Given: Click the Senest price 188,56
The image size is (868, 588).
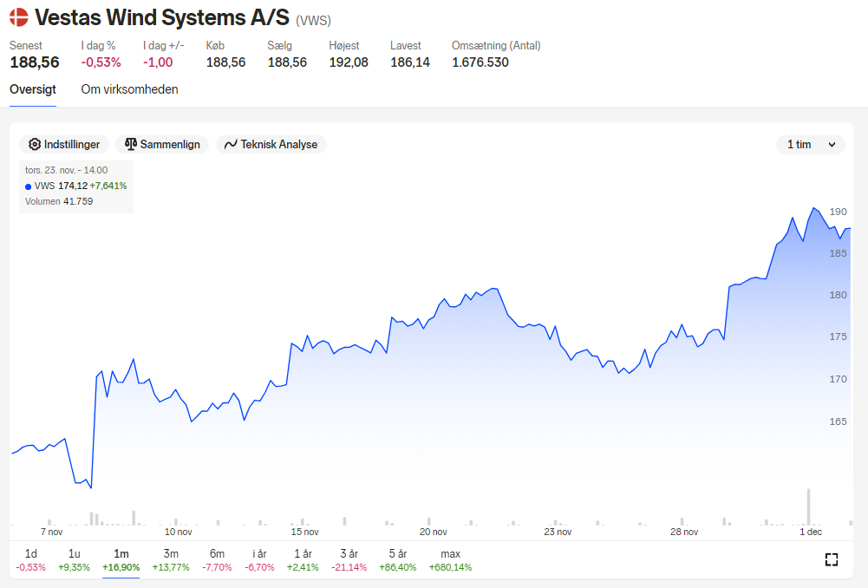Looking at the screenshot, I should pos(35,62).
